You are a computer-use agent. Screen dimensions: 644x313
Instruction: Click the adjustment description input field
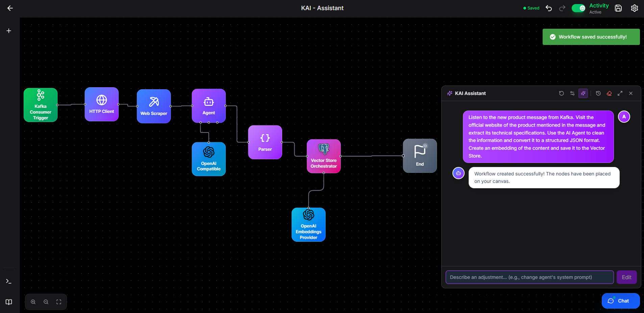point(530,277)
